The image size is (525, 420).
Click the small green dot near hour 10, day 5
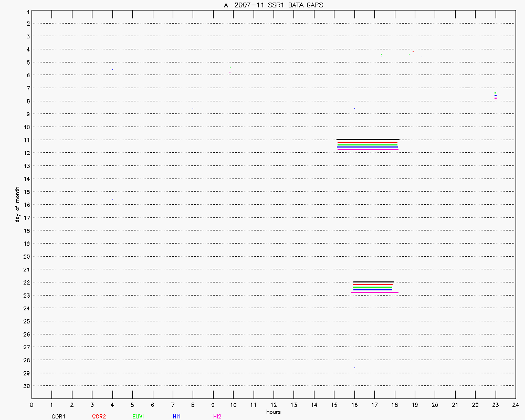[x=230, y=67]
